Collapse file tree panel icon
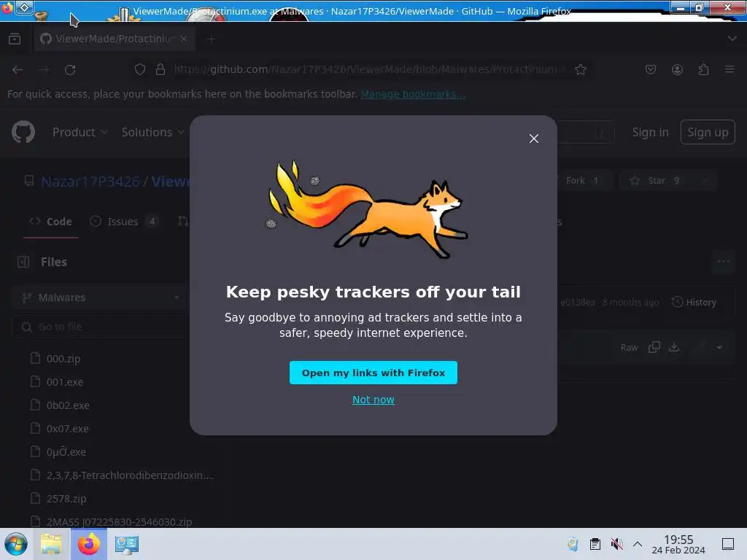Image resolution: width=747 pixels, height=560 pixels. tap(23, 262)
